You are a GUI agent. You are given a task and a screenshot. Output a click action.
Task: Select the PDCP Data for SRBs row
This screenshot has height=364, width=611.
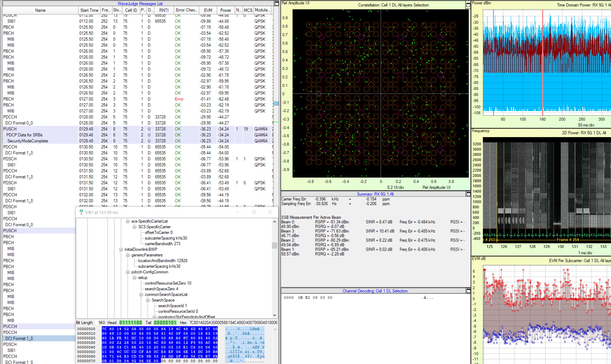click(138, 135)
